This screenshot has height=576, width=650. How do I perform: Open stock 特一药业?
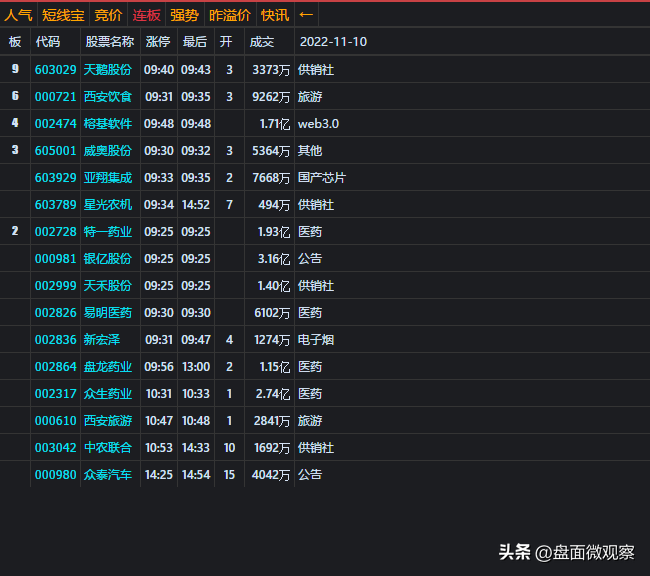click(x=108, y=231)
